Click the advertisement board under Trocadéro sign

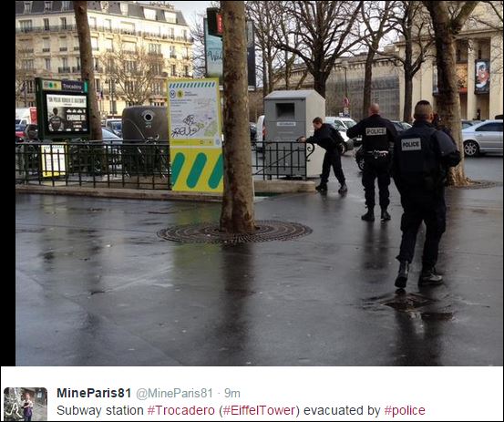point(67,113)
